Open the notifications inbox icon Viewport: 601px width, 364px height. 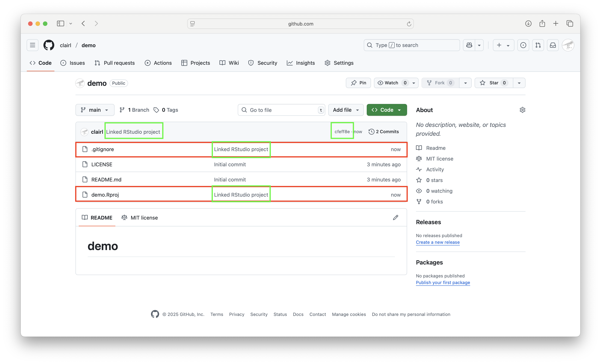pyautogui.click(x=553, y=45)
